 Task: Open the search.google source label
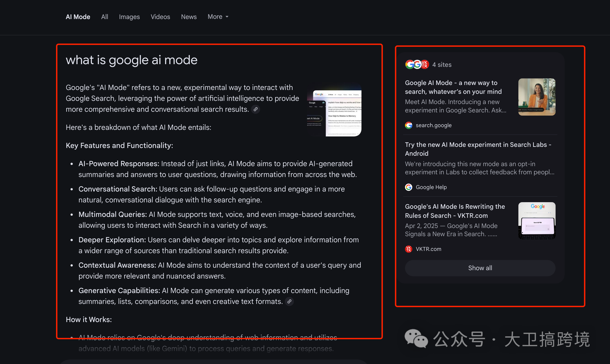click(434, 125)
